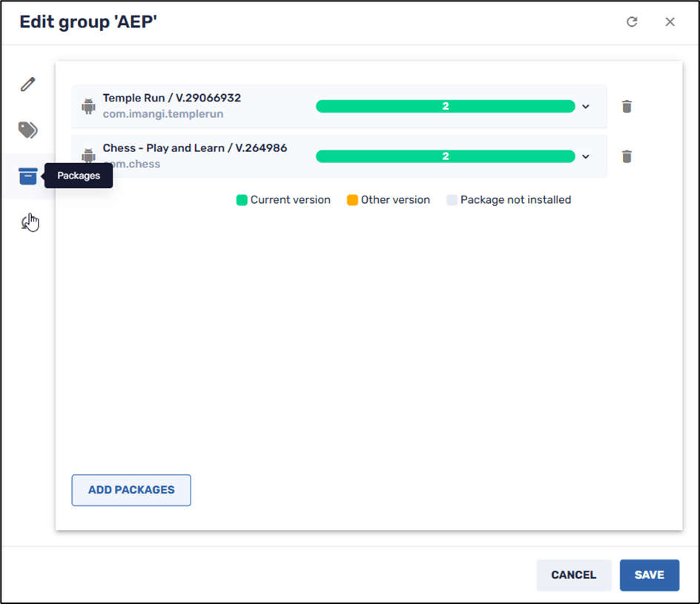Expand the Chess package row chevron

coord(586,156)
